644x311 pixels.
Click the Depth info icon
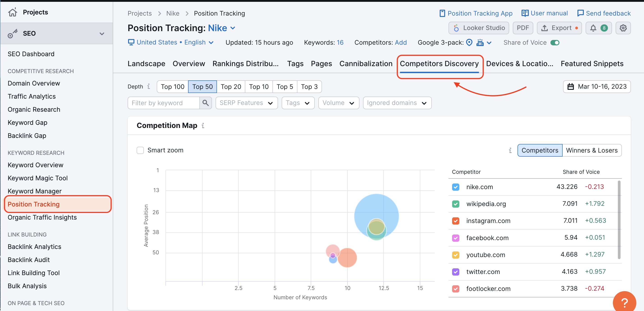(x=149, y=86)
